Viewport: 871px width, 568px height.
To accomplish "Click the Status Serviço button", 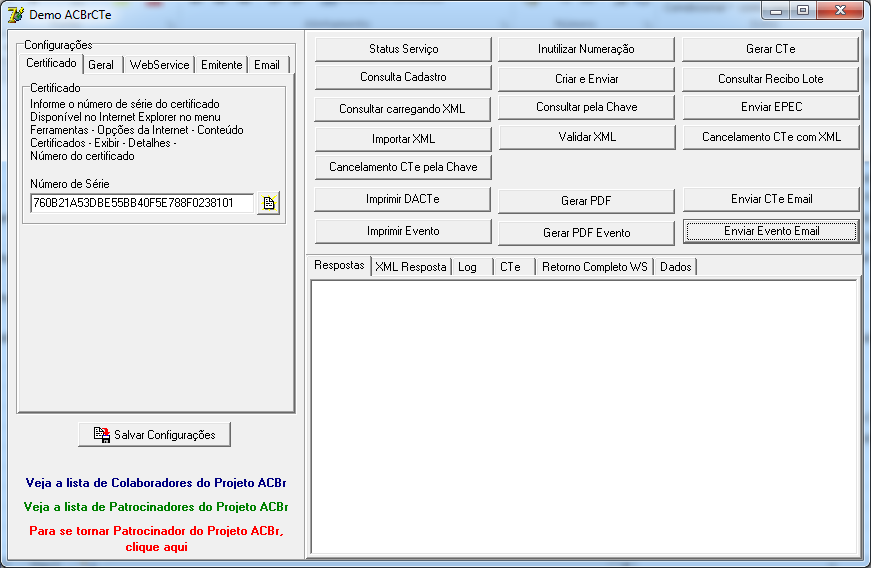I will point(403,49).
